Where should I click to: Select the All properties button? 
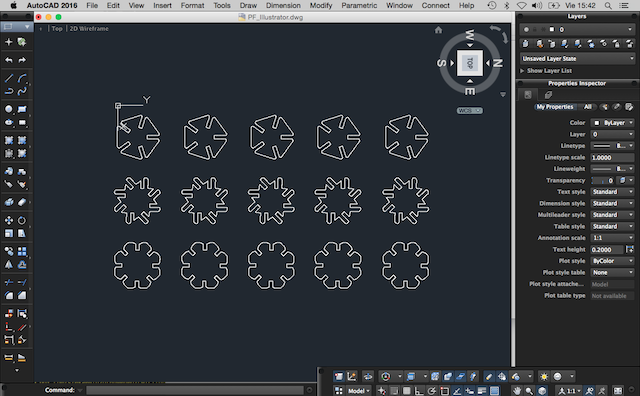point(588,107)
